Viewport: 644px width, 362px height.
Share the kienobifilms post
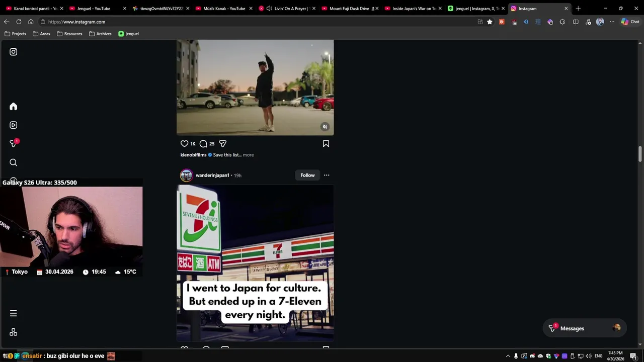[x=222, y=144]
